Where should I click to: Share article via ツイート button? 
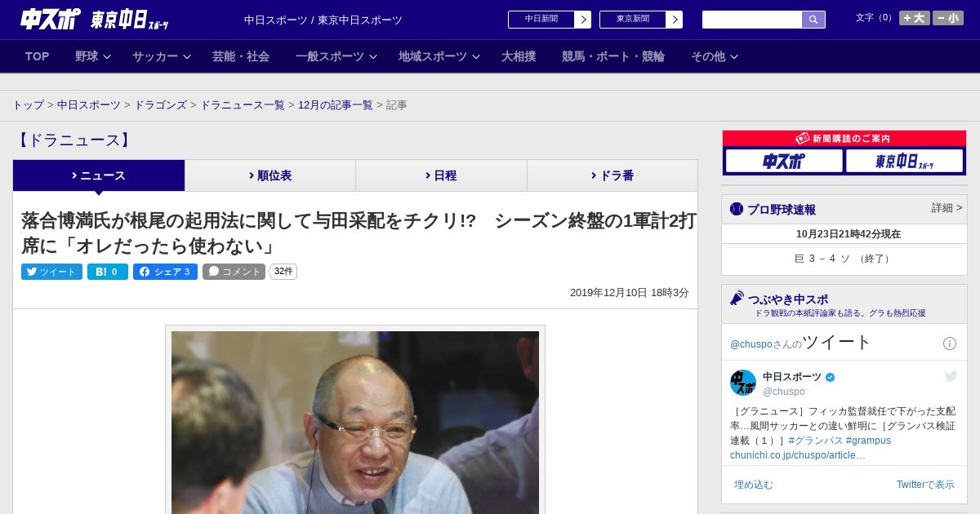[51, 272]
